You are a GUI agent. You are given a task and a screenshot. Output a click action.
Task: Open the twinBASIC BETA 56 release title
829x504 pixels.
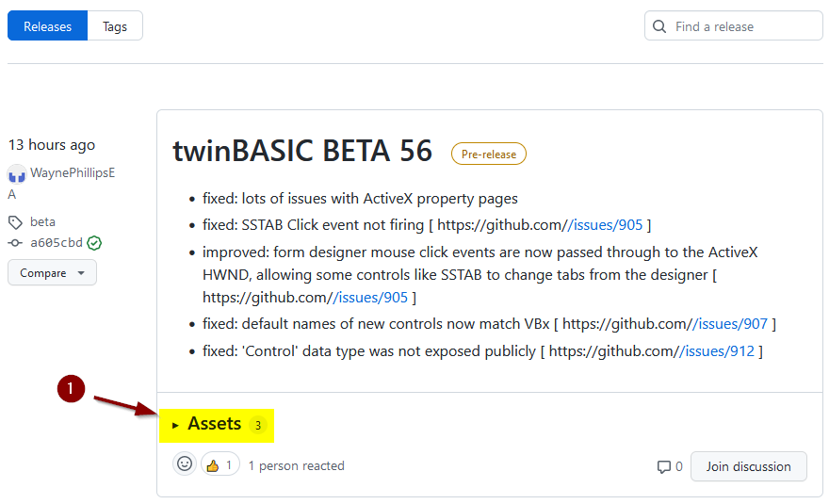302,152
